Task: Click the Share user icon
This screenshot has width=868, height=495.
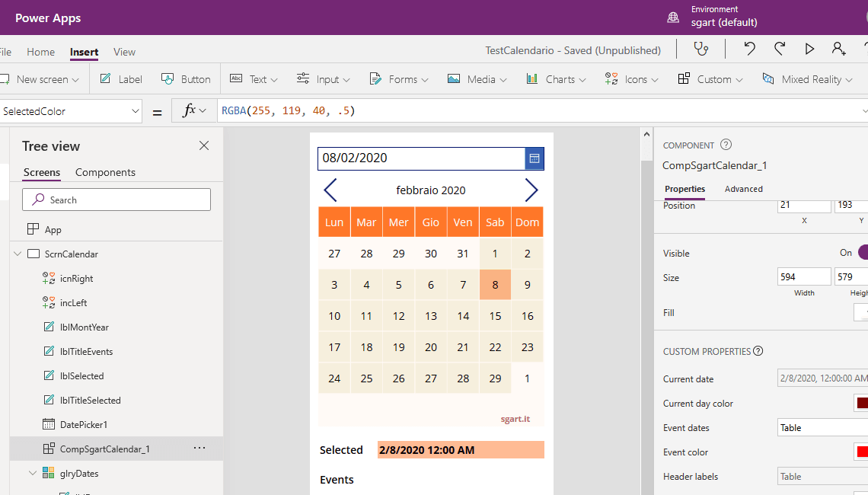Action: (x=839, y=49)
